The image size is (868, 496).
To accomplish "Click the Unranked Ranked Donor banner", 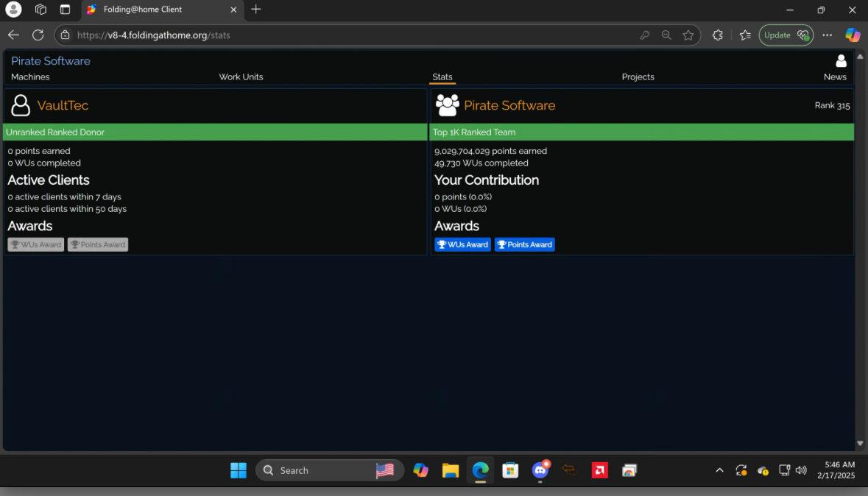I will [215, 132].
